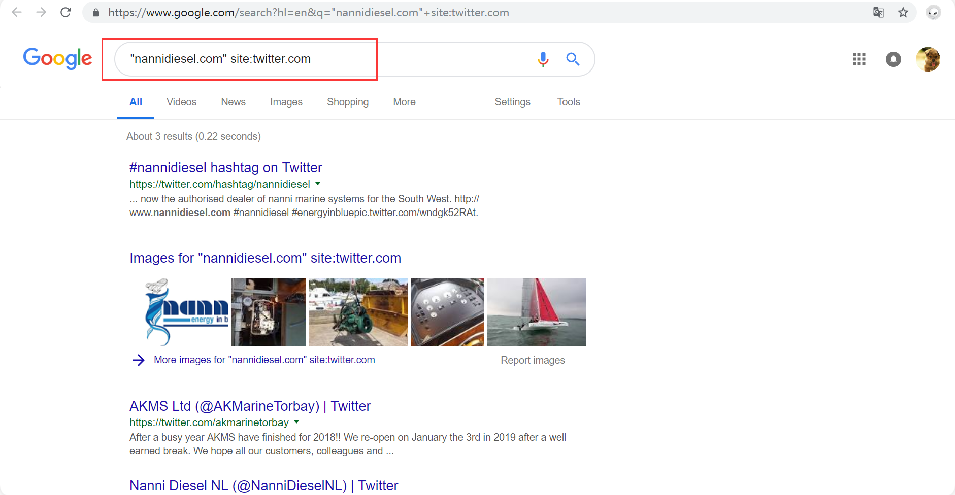
Task: Open the More search categories menu
Action: [404, 102]
